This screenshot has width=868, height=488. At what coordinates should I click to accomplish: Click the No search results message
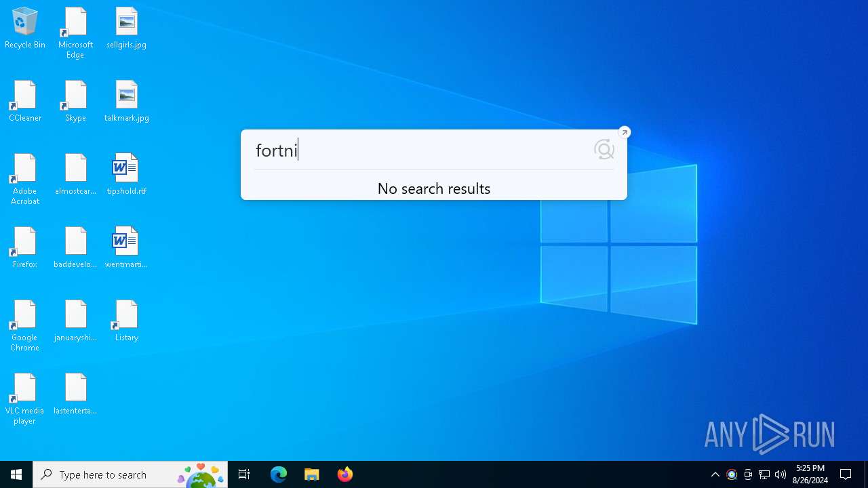pos(434,188)
